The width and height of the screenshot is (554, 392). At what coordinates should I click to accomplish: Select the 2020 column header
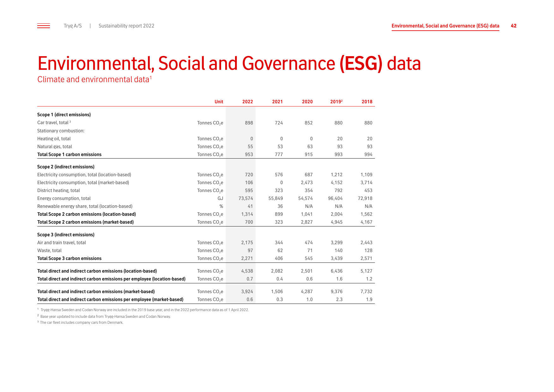307,102
